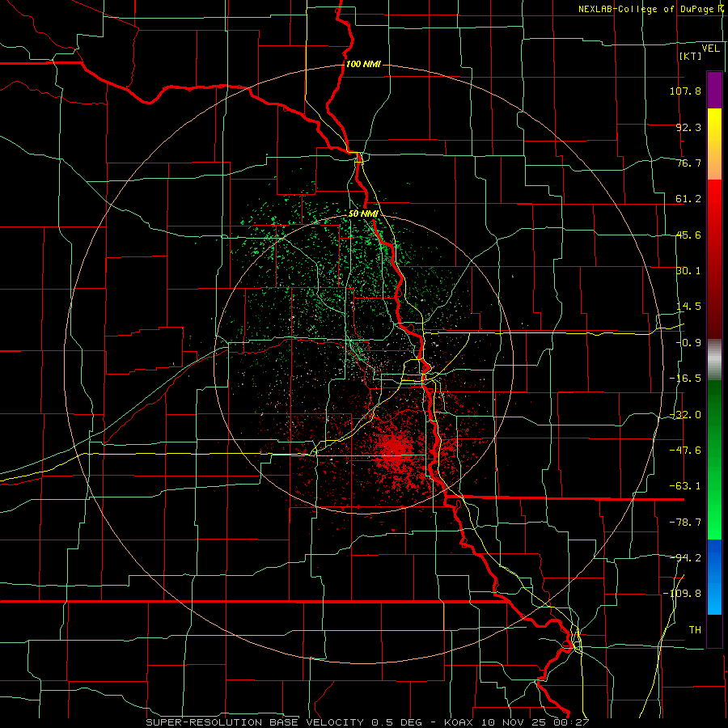
Task: Click the 61.2 value on the velocity scale
Action: 688,199
